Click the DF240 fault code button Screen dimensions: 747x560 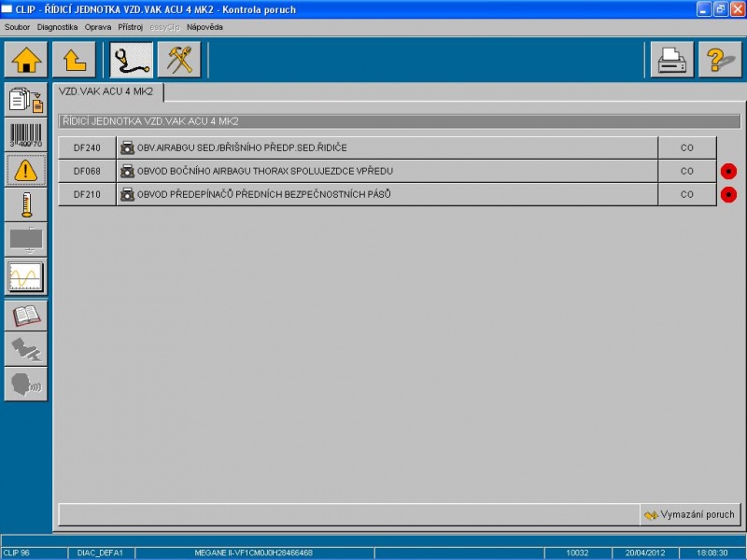pos(87,147)
